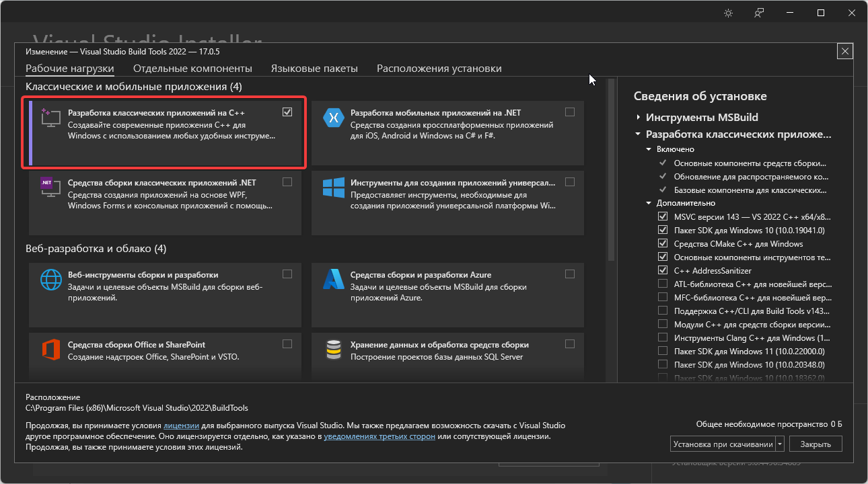
Task: Collapse the Дополнительно group
Action: point(649,203)
